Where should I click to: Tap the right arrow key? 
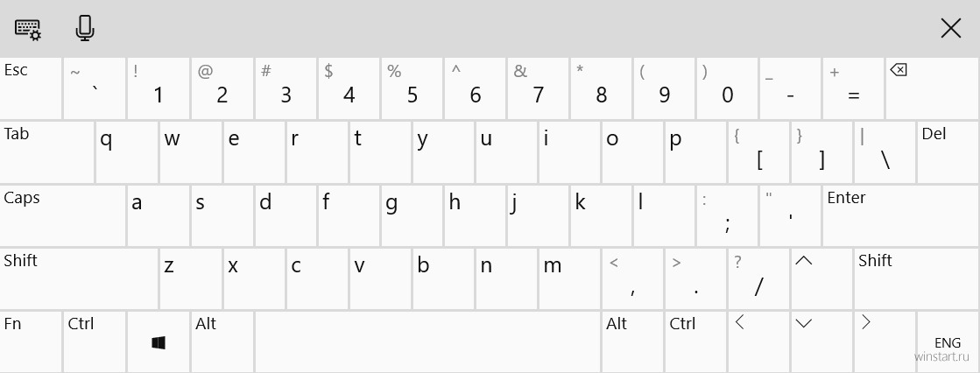pos(885,342)
